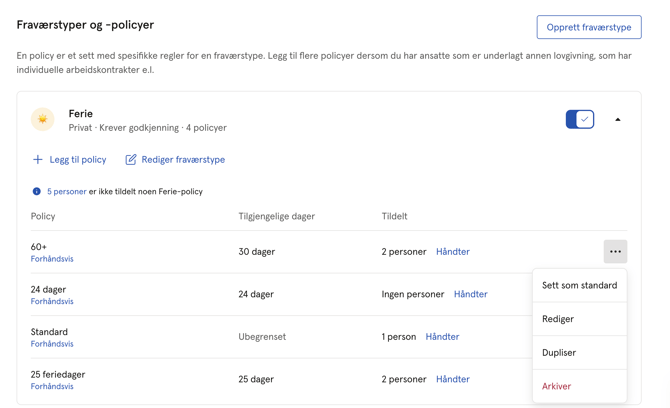Select Arkiver in the context menu
Viewport: 670px width, 408px height.
[x=579, y=386]
